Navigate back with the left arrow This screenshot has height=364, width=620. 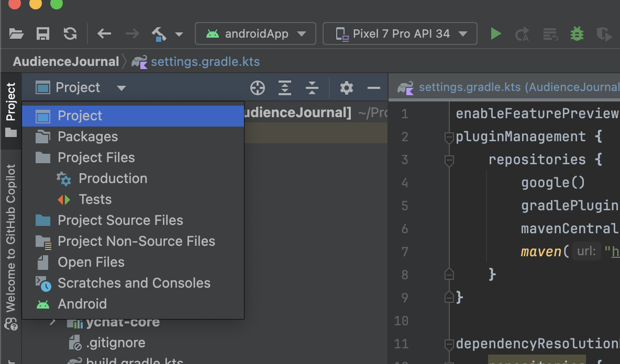click(104, 33)
